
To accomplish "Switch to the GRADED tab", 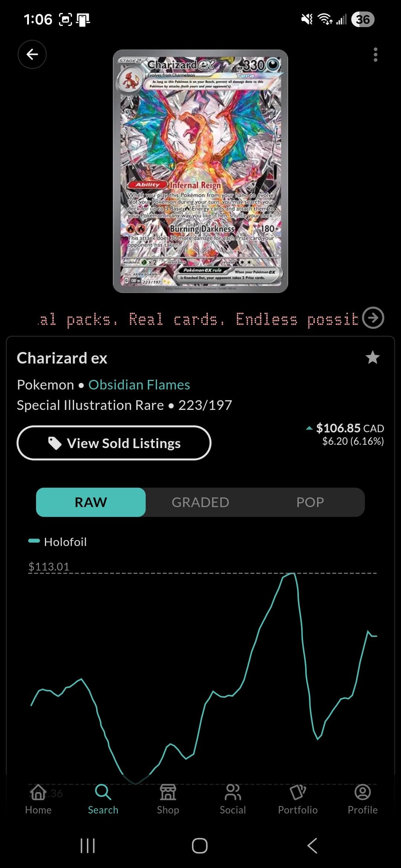I will (x=200, y=502).
